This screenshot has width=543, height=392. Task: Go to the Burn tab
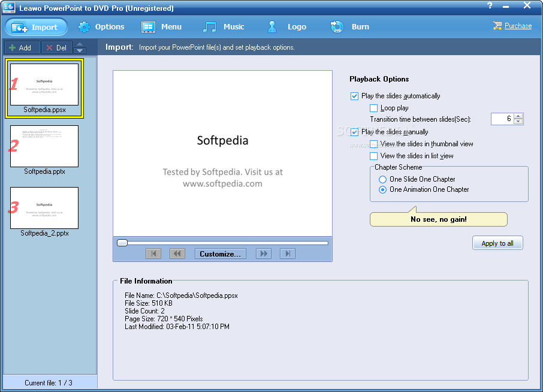click(350, 26)
